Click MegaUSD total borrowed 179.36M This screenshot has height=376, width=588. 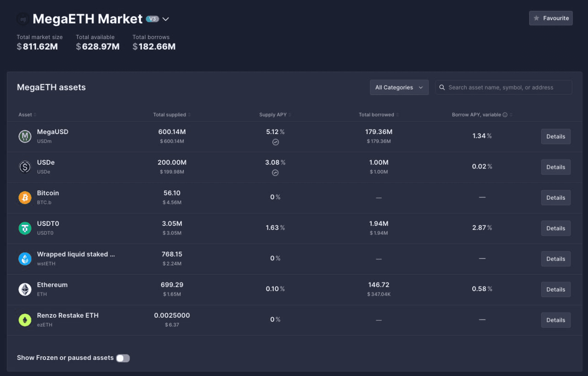click(x=379, y=132)
